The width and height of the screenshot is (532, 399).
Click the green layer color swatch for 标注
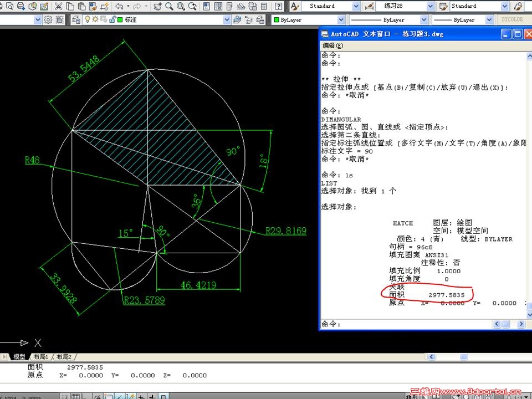(120, 20)
